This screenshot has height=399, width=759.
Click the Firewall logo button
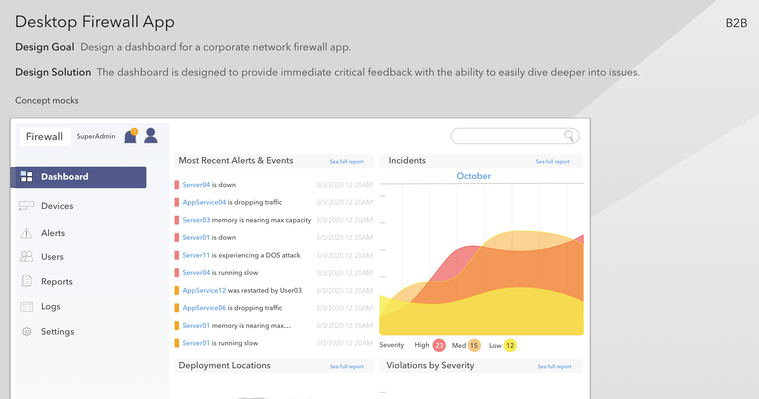click(x=45, y=137)
